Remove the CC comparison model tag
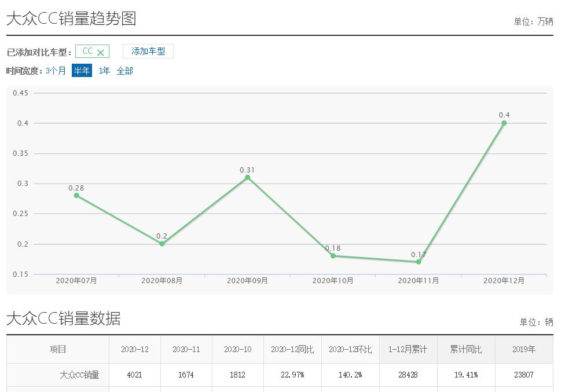 click(x=101, y=53)
